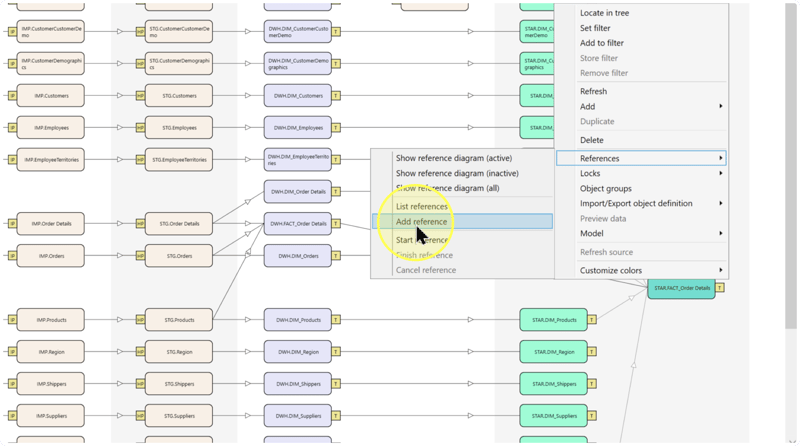Open the References submenu entry
This screenshot has width=800, height=446.
641,158
